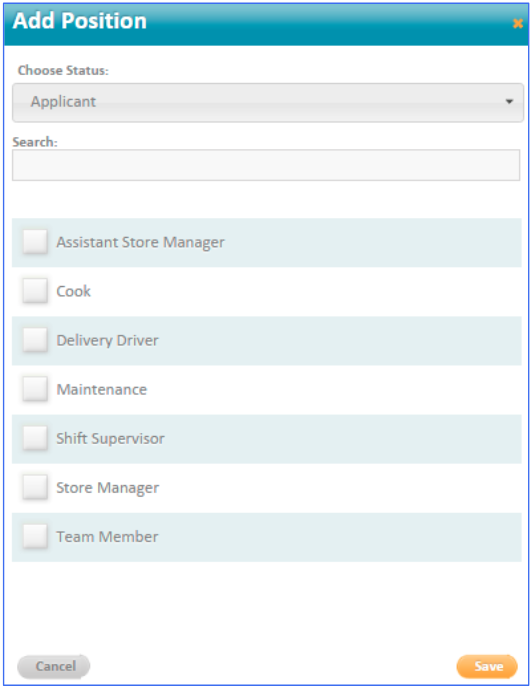Screen dimensions: 532x689
Task: Click the Delivery Driver row label
Action: click(107, 341)
